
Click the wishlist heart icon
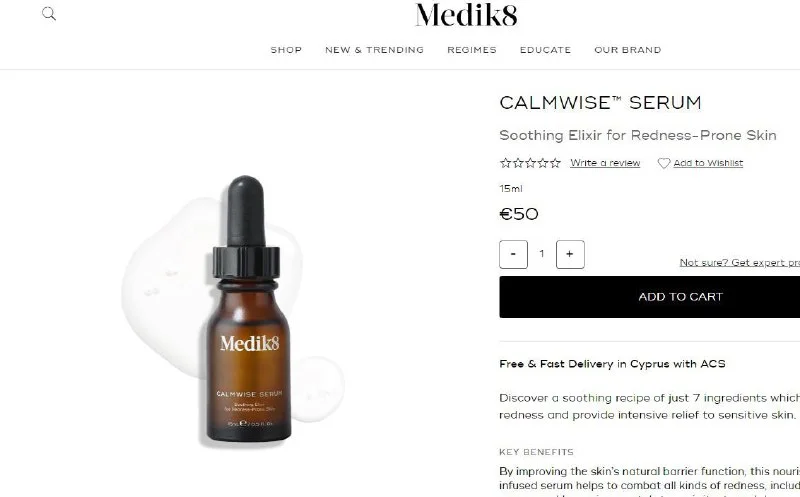664,163
